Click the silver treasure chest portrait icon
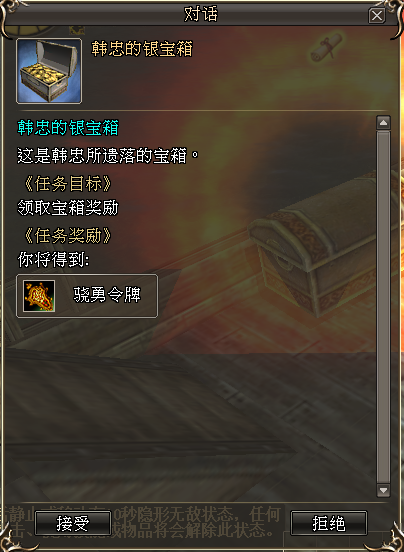Viewport: 404px width, 552px height. click(x=49, y=71)
